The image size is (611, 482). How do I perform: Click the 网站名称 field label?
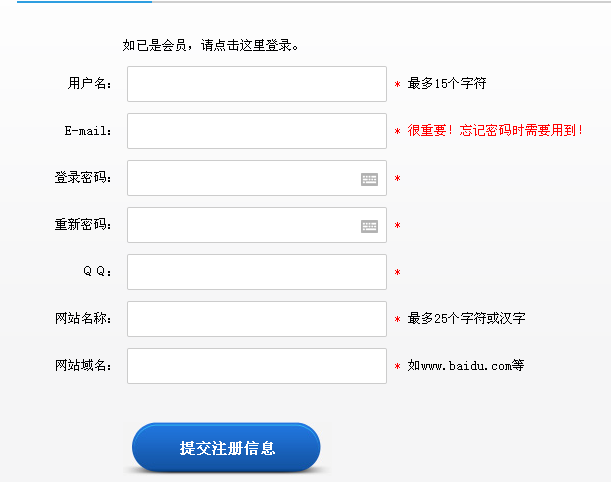82,319
